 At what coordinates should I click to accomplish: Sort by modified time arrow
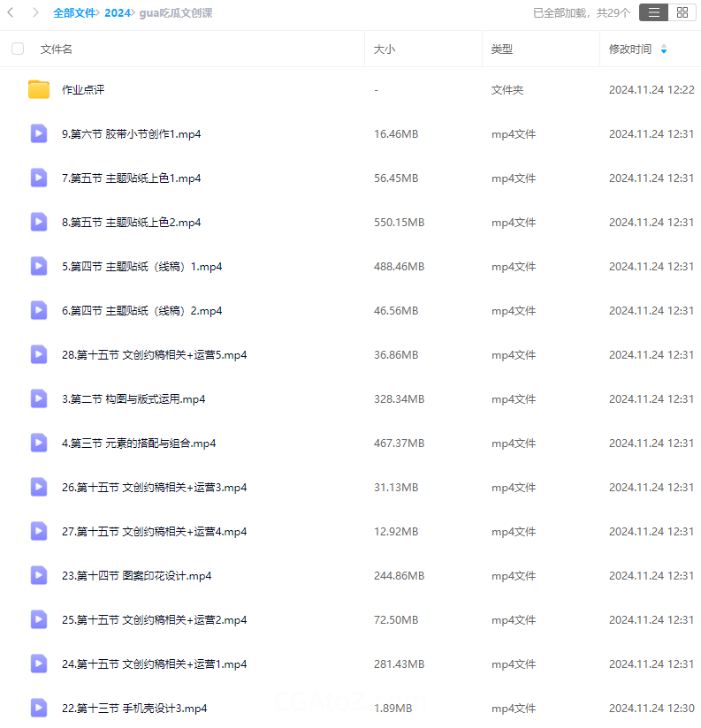point(664,49)
